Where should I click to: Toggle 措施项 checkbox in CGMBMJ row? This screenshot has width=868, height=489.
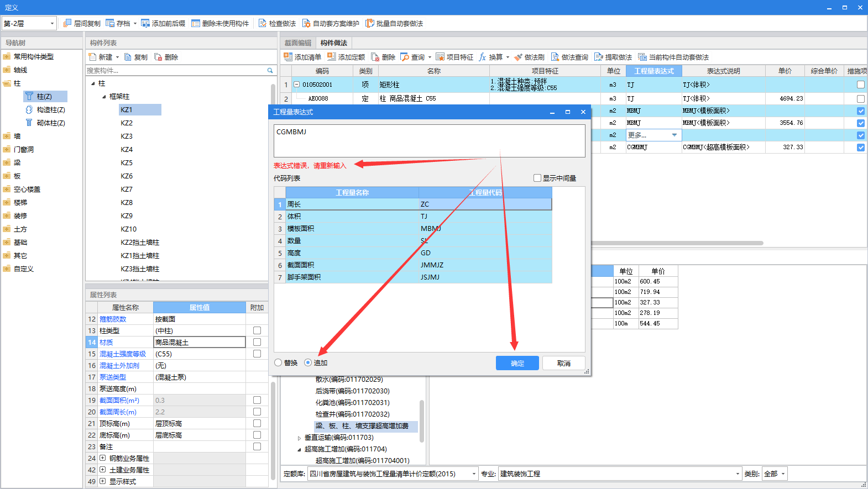coord(861,148)
